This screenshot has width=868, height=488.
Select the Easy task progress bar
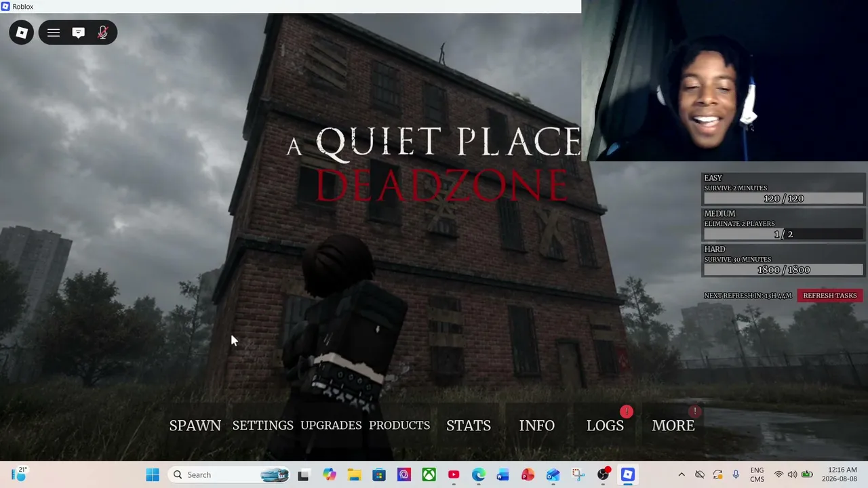point(784,199)
